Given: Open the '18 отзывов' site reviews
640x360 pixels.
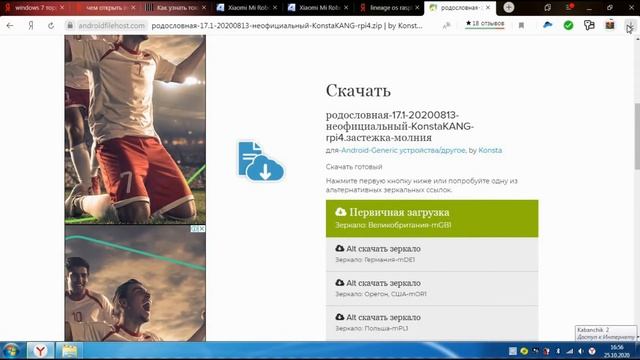Looking at the screenshot, I should click(x=485, y=24).
